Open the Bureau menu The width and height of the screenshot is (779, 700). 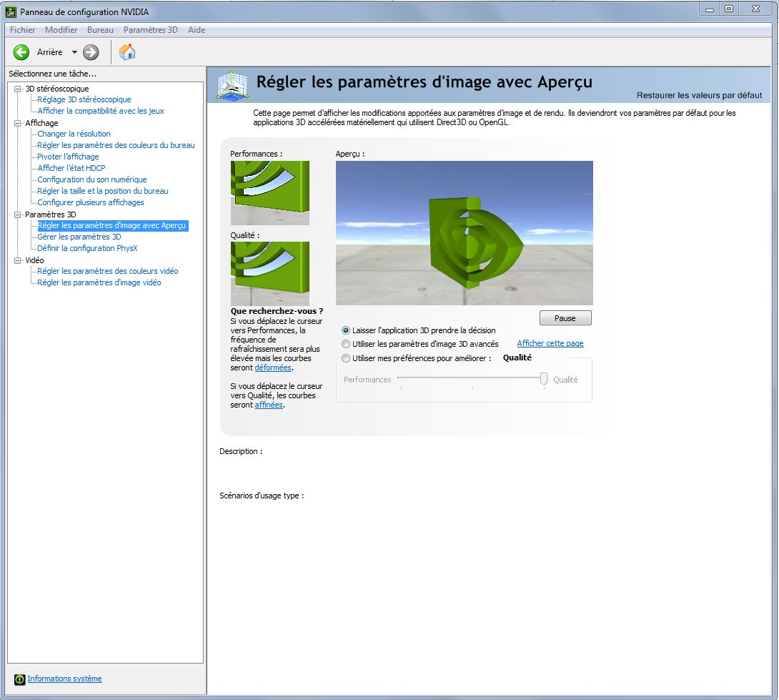(100, 30)
